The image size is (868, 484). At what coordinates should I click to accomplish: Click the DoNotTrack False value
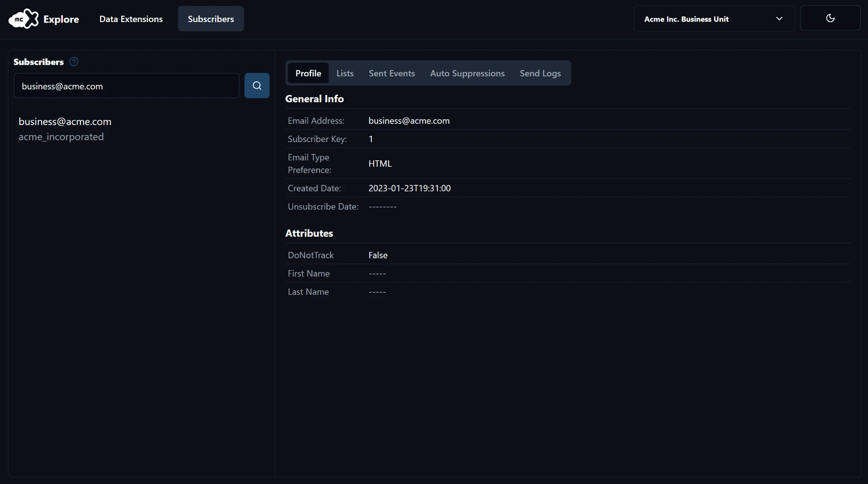[378, 255]
